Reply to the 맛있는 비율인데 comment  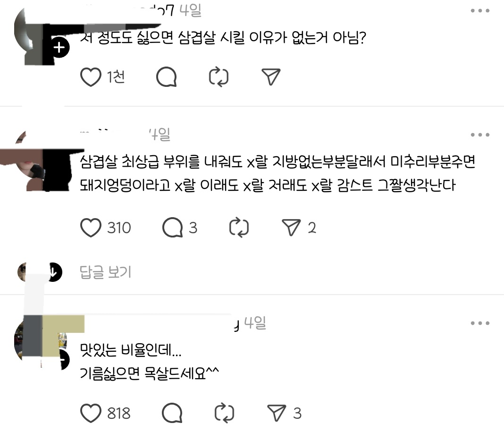click(x=172, y=413)
